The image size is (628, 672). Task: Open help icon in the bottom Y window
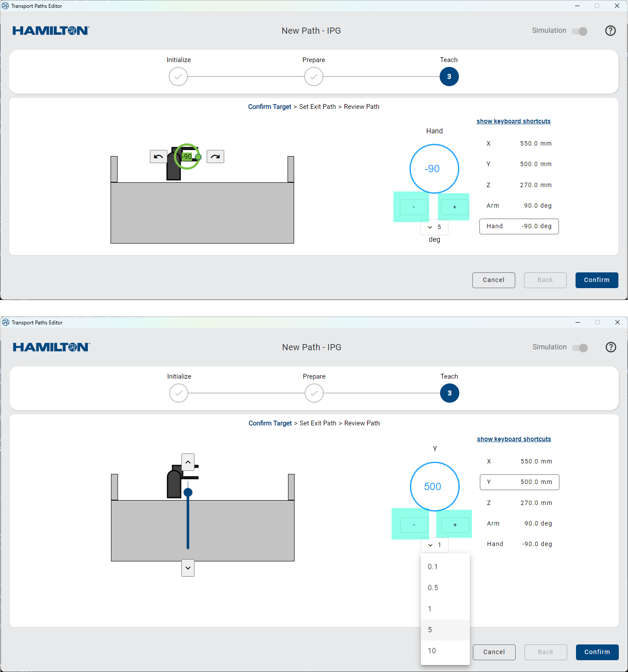pos(611,347)
